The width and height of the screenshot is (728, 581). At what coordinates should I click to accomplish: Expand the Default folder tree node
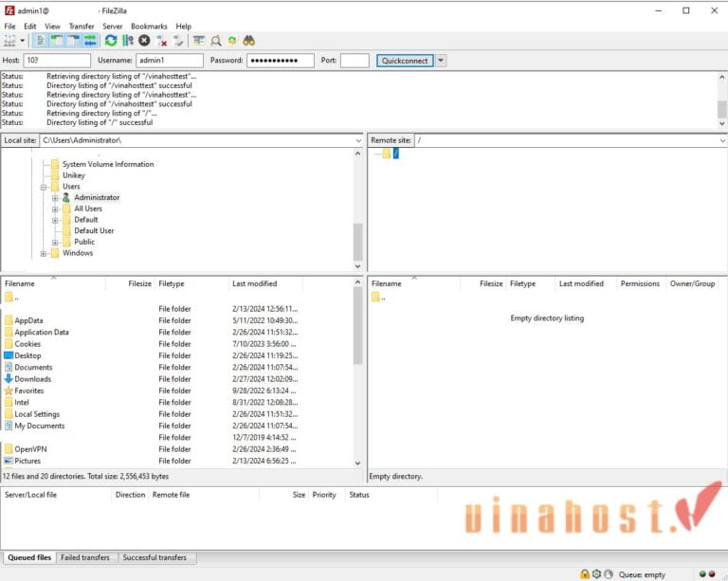click(x=55, y=221)
